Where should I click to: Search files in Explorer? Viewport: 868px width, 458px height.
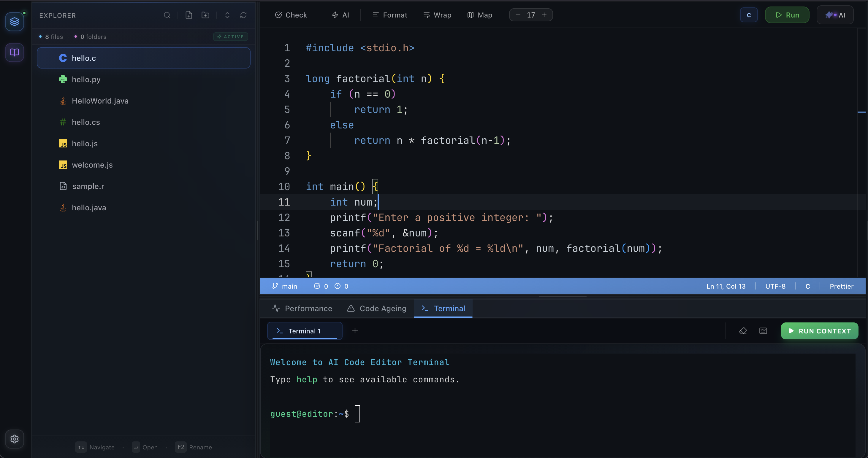click(167, 15)
